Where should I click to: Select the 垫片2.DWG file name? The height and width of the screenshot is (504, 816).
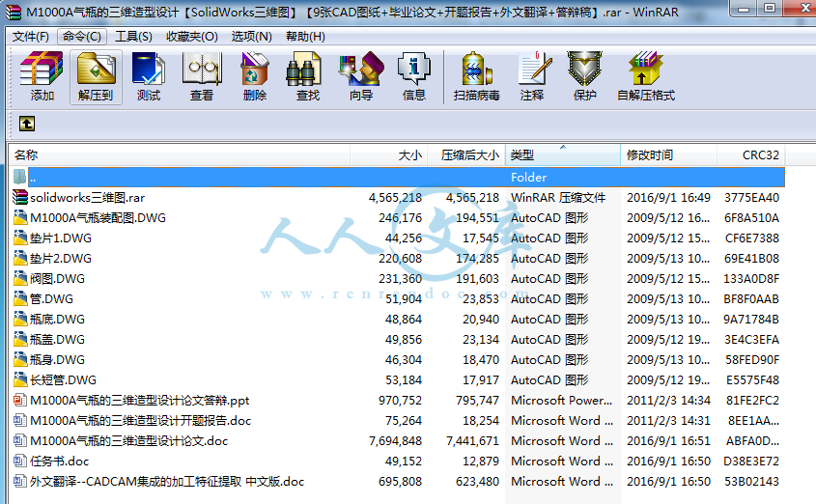click(61, 259)
